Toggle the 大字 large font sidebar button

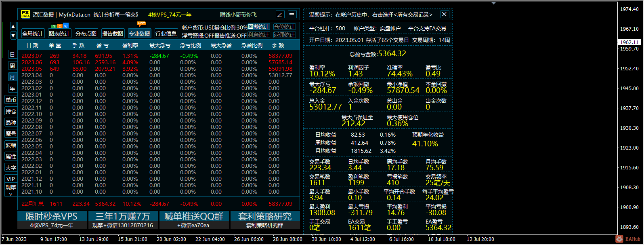pos(11,168)
